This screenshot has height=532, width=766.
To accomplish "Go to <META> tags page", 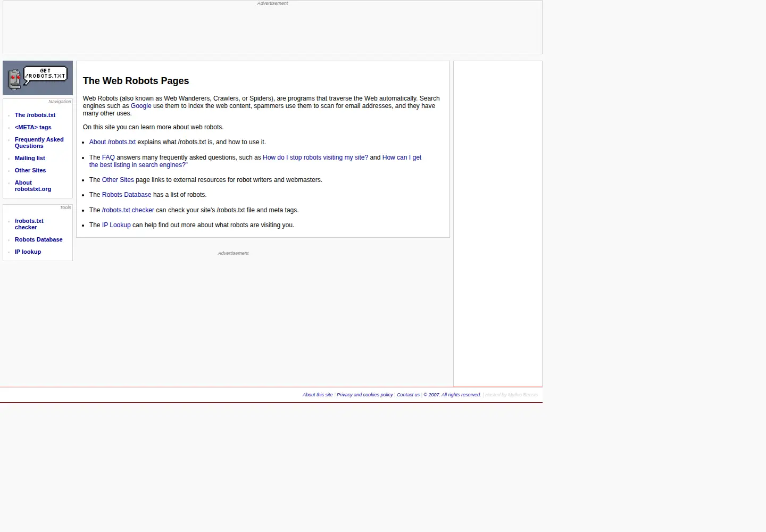I will click(x=33, y=127).
